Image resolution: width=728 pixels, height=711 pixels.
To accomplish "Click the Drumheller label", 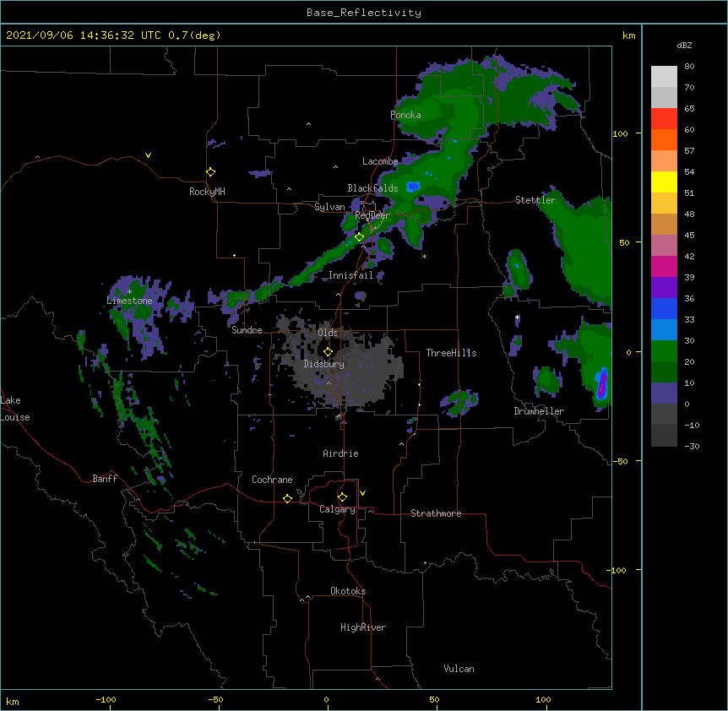I will (539, 411).
